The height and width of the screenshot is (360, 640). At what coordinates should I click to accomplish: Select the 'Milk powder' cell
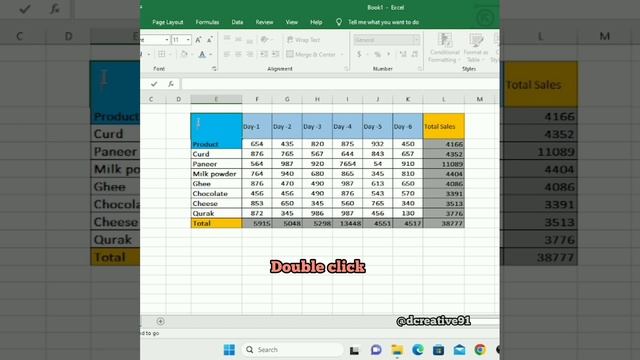(x=216, y=174)
